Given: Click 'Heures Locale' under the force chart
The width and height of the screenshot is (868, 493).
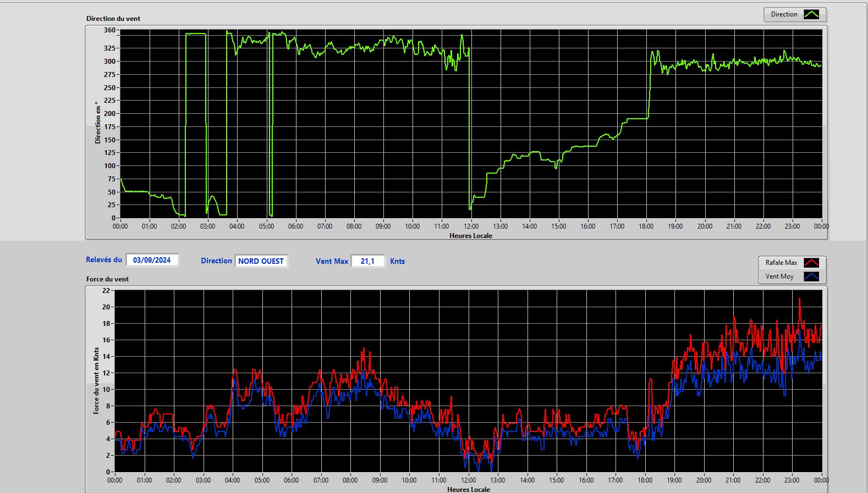Looking at the screenshot, I should [x=469, y=489].
